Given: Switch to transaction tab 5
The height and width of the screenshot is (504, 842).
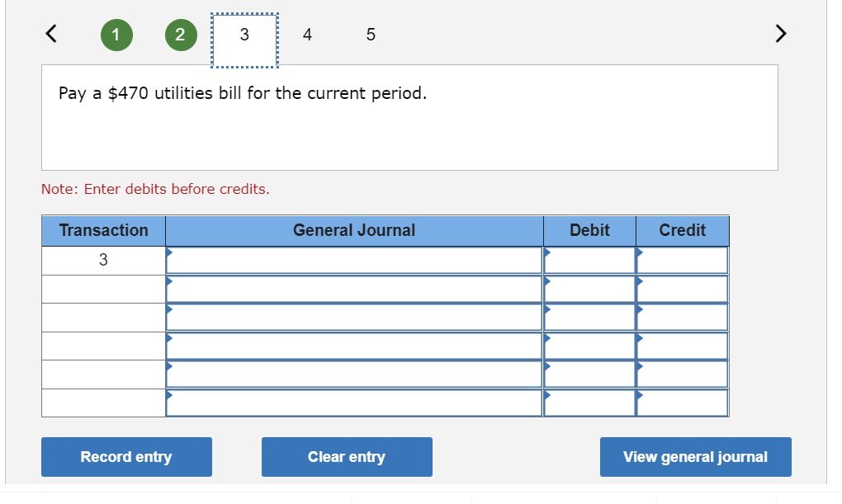Looking at the screenshot, I should pos(370,35).
